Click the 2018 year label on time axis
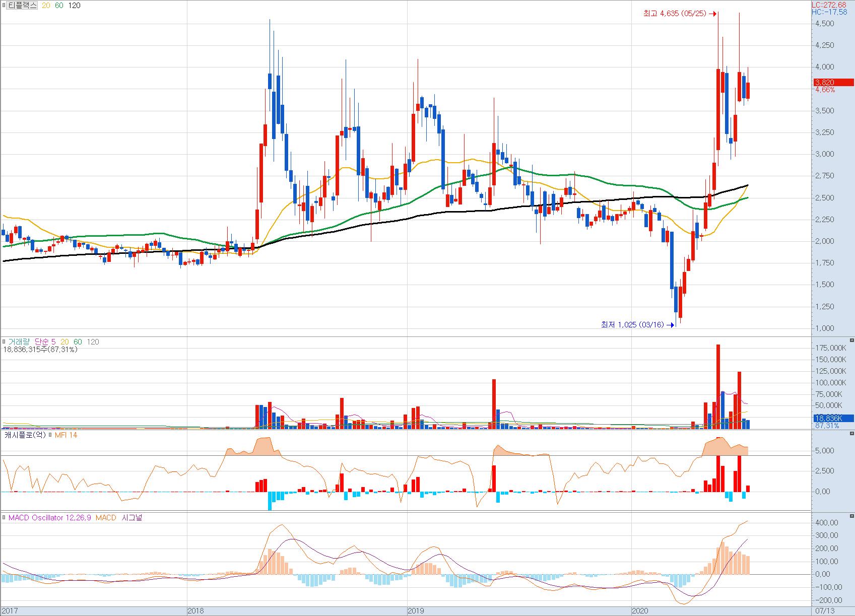The width and height of the screenshot is (855, 616). (195, 611)
